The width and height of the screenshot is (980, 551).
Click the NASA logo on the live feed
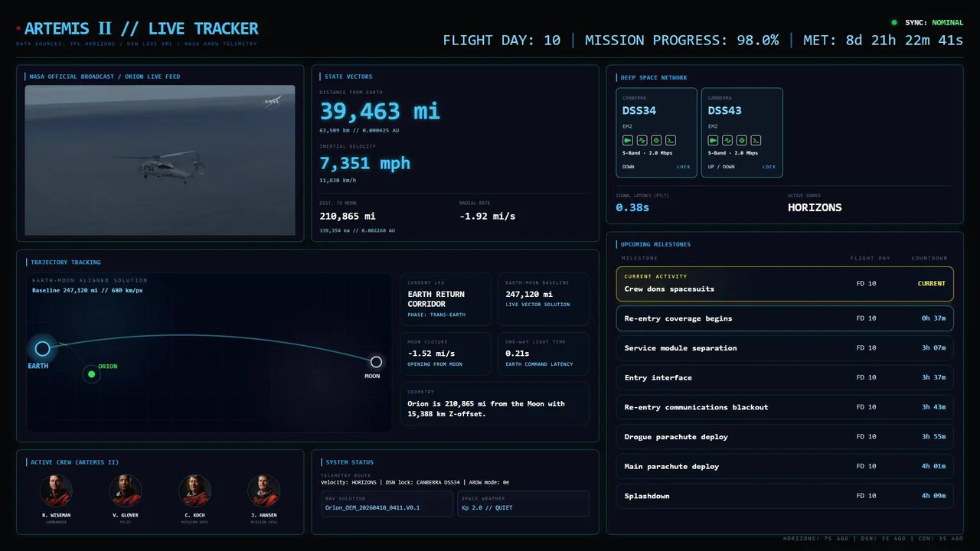click(272, 100)
